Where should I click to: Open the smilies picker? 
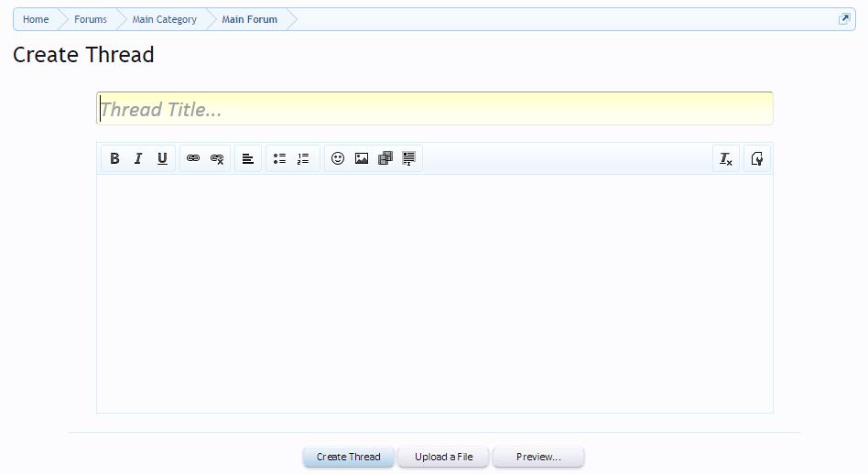tap(338, 158)
